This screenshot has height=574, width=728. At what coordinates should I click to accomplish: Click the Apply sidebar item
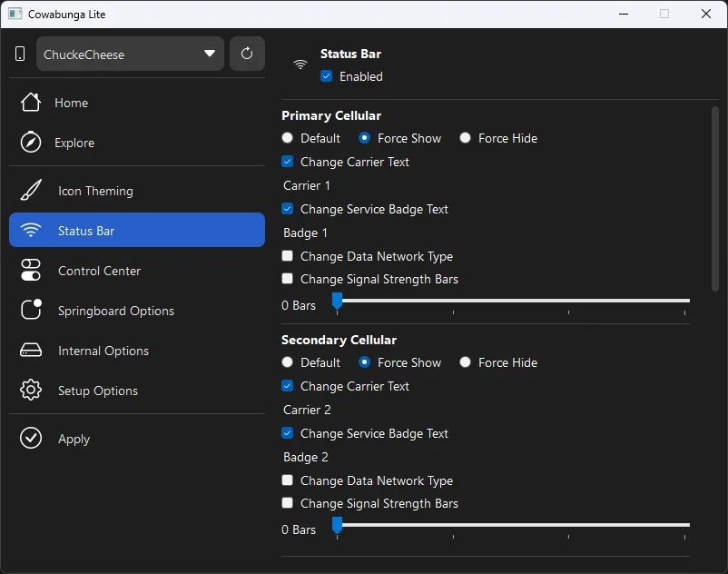pyautogui.click(x=73, y=439)
